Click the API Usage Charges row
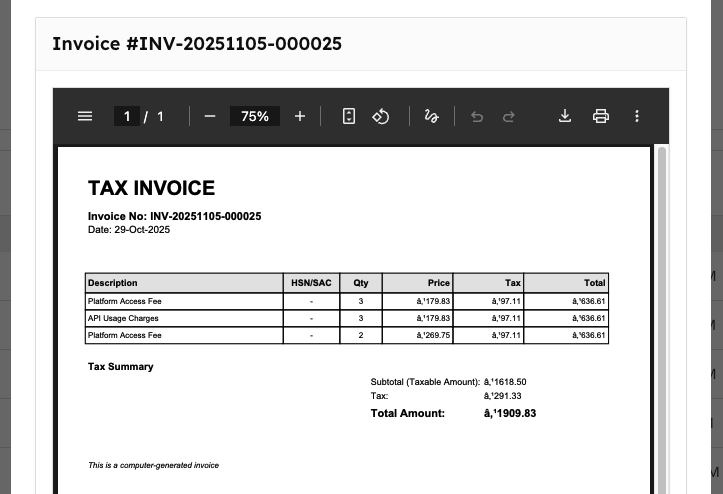723x494 pixels. click(x=123, y=318)
